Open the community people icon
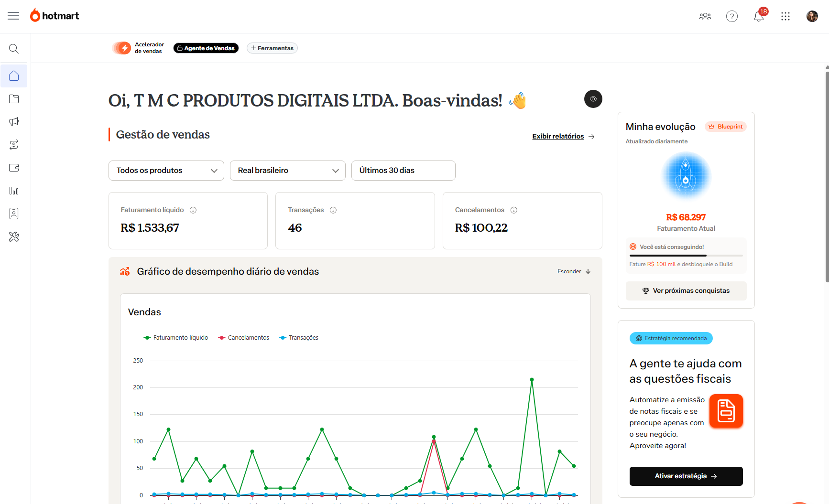The height and width of the screenshot is (504, 829). [x=705, y=16]
